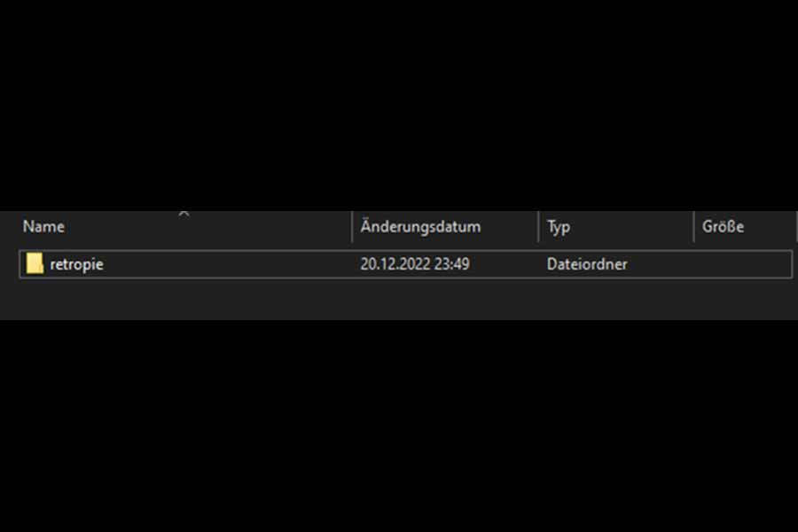
Task: Select the retropie folder icon
Action: (35, 263)
